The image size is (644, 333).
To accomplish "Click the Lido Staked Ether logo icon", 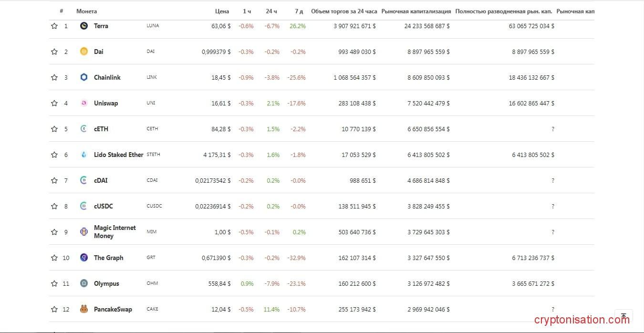I will pos(84,155).
